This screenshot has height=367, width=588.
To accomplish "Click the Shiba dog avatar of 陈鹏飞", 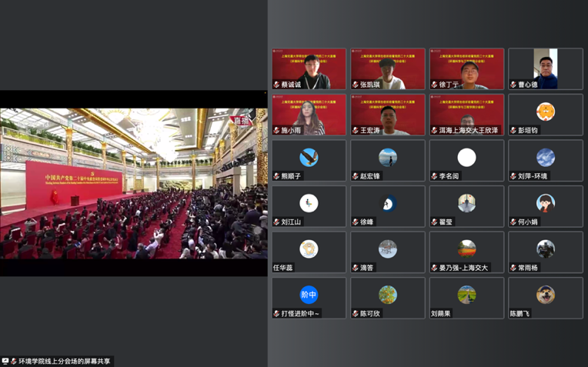I will 546,295.
